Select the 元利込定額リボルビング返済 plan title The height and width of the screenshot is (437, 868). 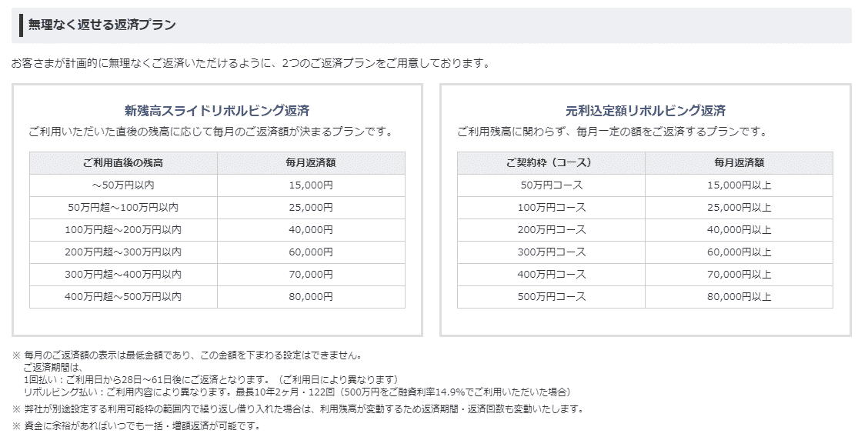tap(646, 111)
